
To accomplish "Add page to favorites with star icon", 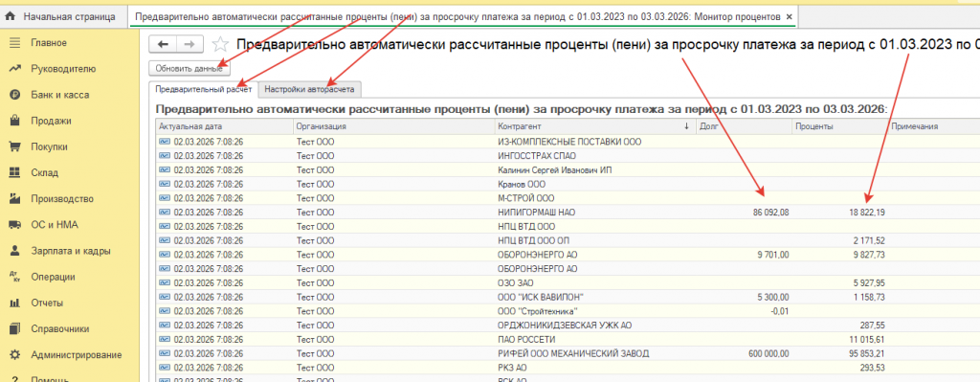I will [220, 44].
